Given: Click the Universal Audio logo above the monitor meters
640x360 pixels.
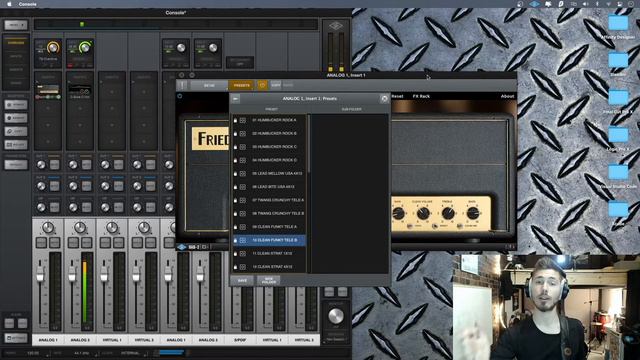Looking at the screenshot, I should click(x=336, y=26).
